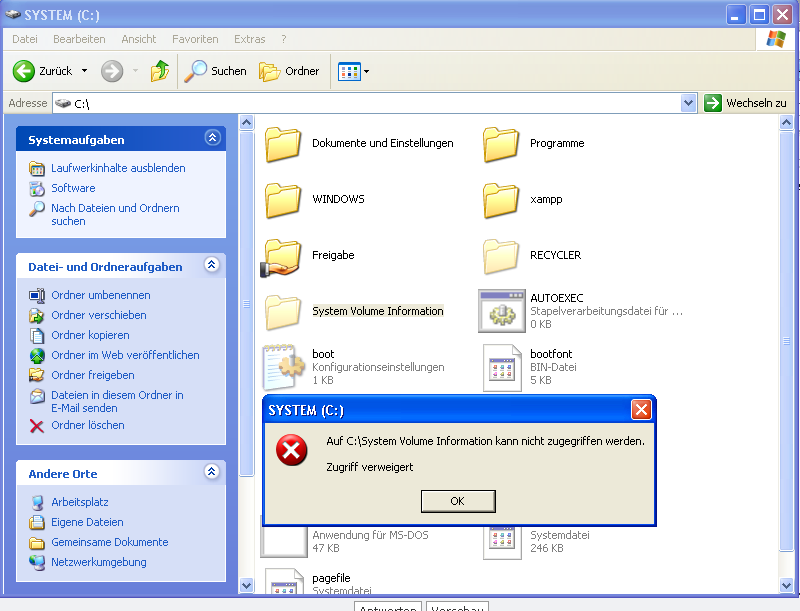Click Laufwerkinhalte ausblenden link

click(x=118, y=168)
